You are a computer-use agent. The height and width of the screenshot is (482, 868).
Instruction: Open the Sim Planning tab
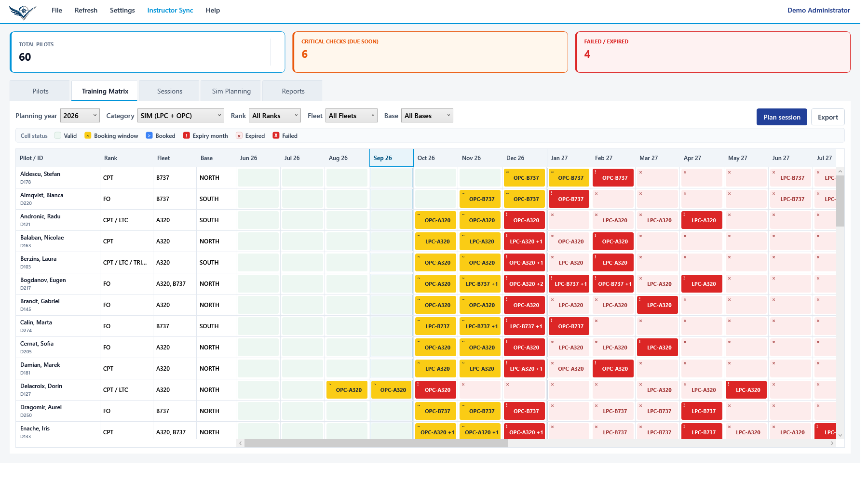coord(231,91)
